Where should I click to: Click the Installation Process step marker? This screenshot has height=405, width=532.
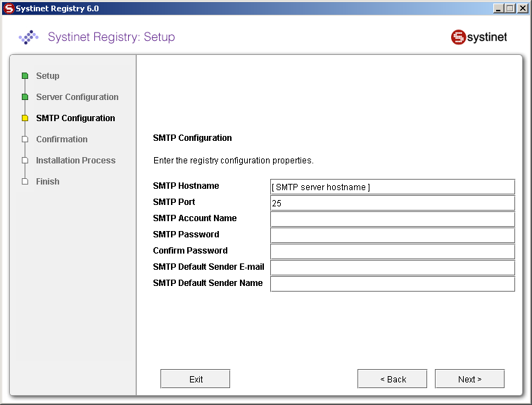click(x=25, y=160)
